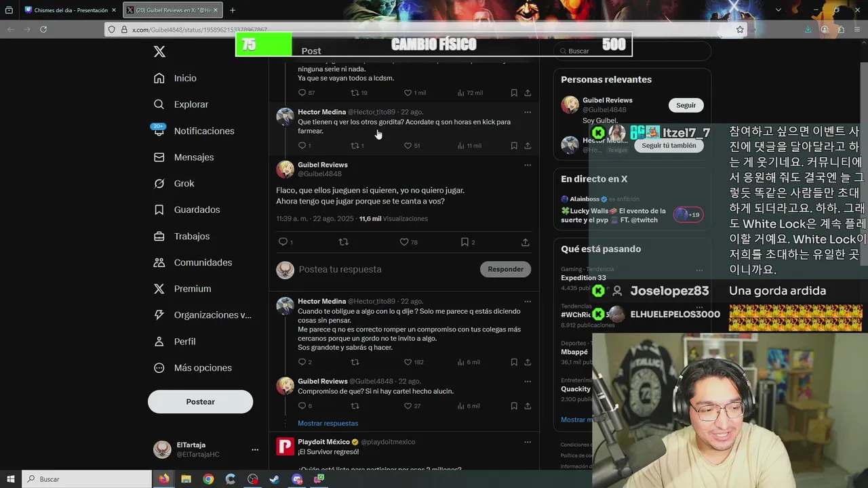Image resolution: width=868 pixels, height=488 pixels.
Task: Follow Guibel Reviews with Seguir button
Action: (686, 105)
